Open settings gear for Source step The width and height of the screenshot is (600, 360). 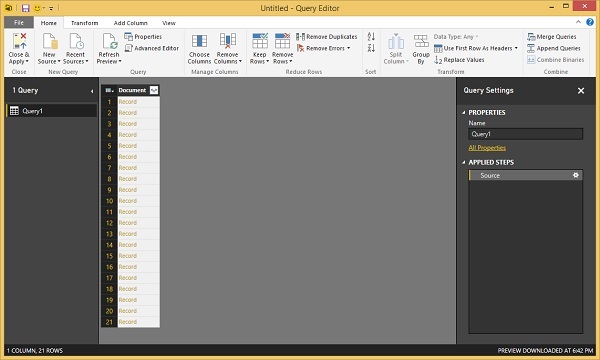tap(576, 175)
